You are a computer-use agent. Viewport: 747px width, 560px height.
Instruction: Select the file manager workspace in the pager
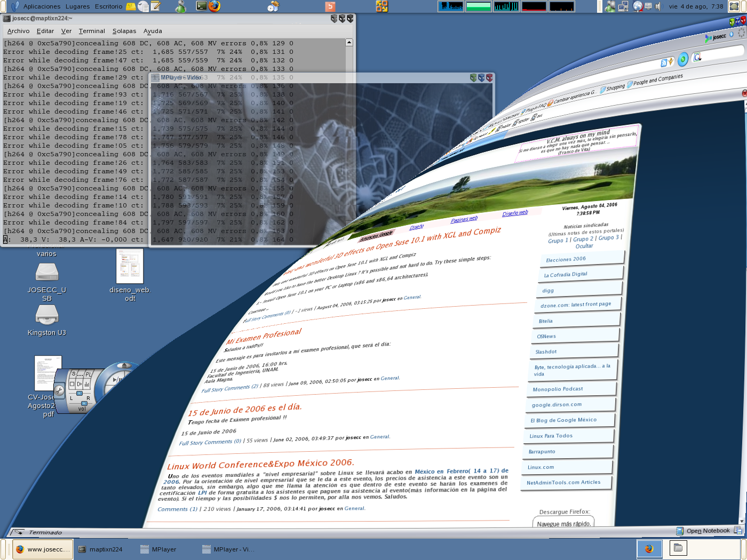(678, 548)
